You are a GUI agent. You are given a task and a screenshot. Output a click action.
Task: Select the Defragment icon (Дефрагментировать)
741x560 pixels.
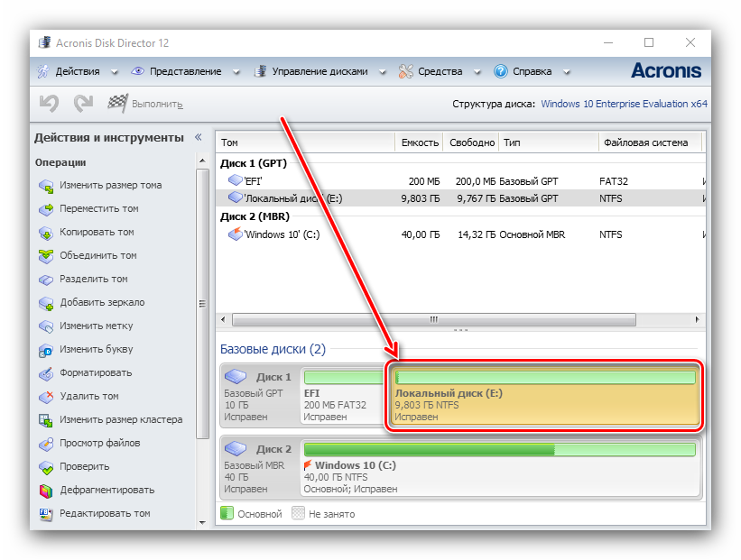(x=46, y=491)
